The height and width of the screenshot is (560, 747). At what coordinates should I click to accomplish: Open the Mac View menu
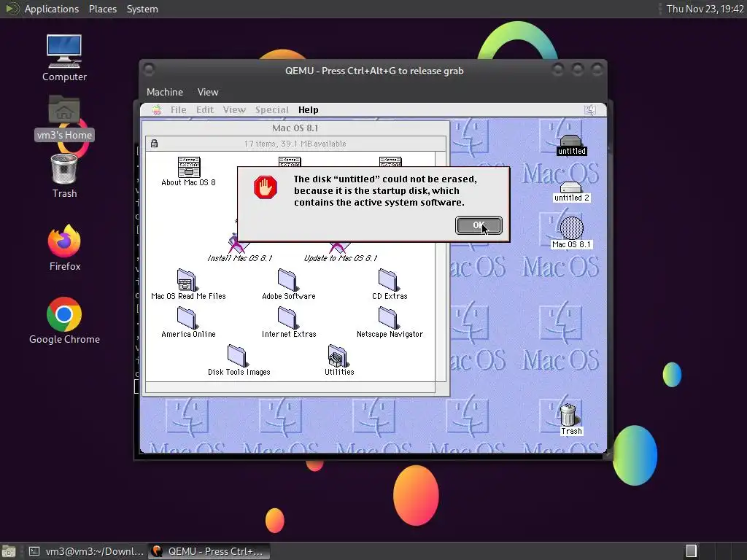point(234,110)
